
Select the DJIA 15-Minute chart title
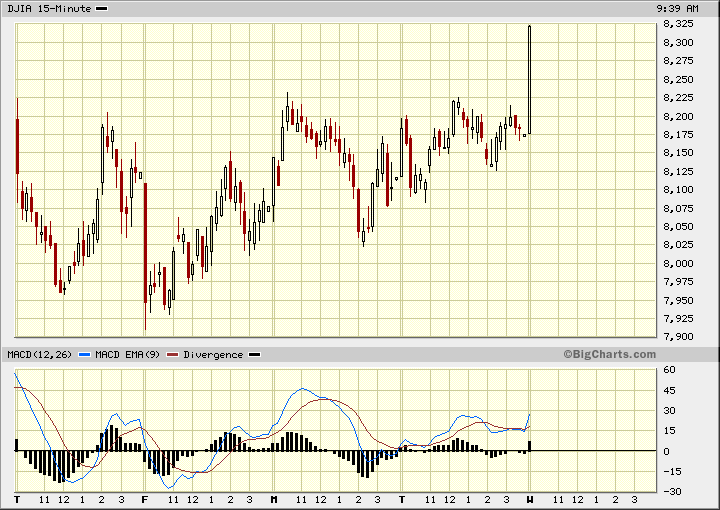pos(47,8)
